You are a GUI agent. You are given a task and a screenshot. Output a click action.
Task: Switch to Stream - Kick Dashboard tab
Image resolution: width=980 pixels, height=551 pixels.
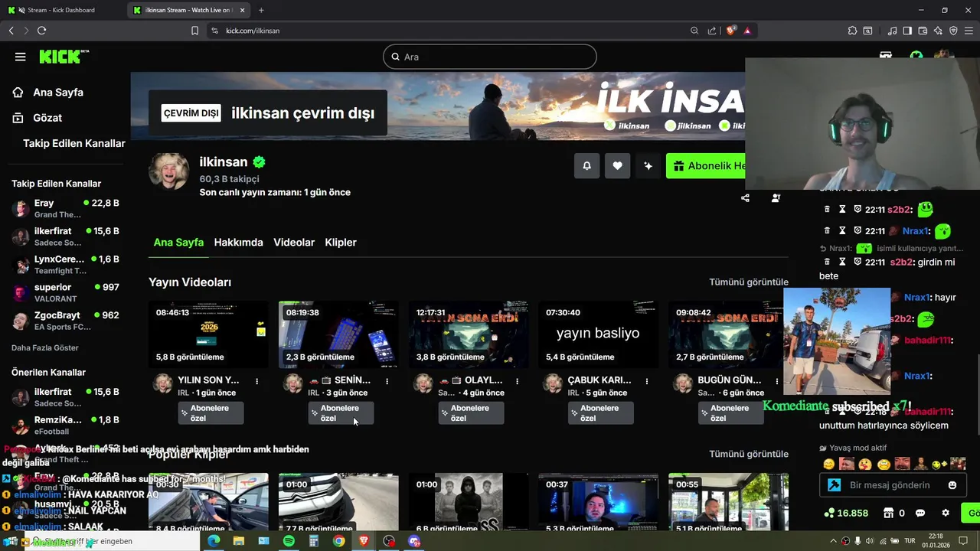pyautogui.click(x=62, y=10)
